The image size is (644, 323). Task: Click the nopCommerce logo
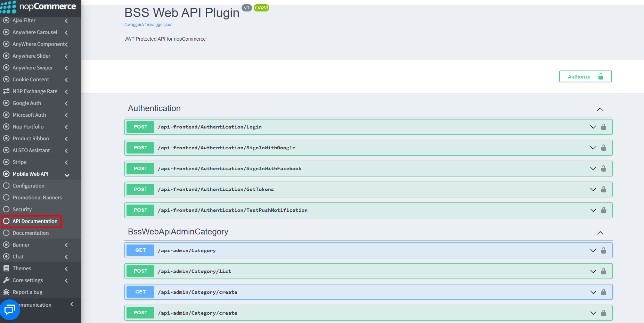(x=38, y=7)
